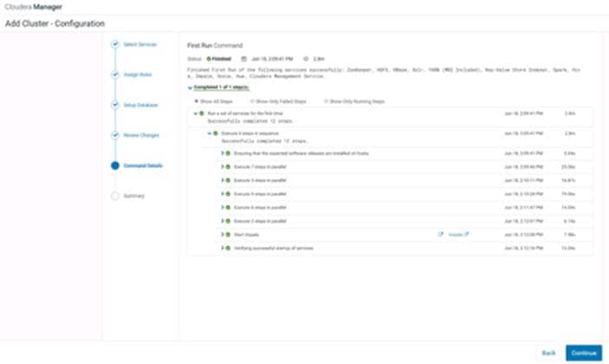Click success icon beside Start Impala
Screen dimensions: 609x364
tap(228, 235)
